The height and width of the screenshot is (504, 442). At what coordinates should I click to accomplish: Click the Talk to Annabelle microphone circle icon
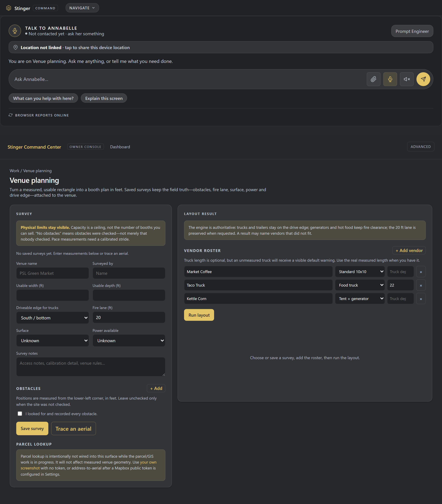pyautogui.click(x=15, y=31)
